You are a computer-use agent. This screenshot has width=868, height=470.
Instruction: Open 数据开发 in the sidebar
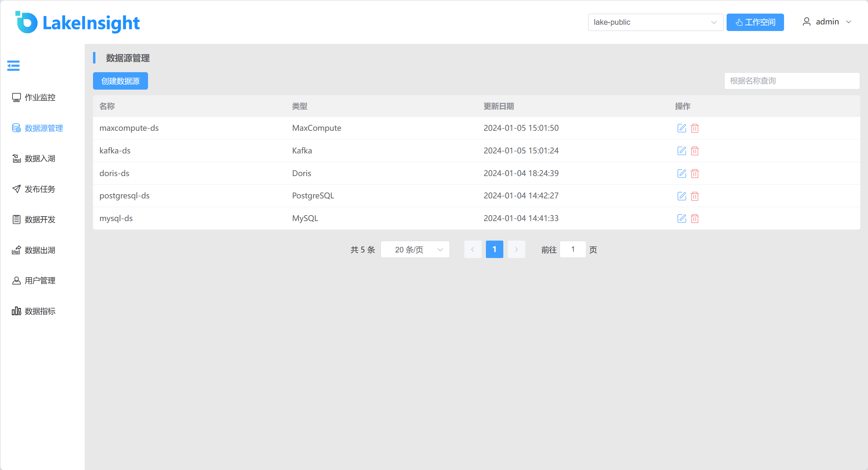(40, 220)
